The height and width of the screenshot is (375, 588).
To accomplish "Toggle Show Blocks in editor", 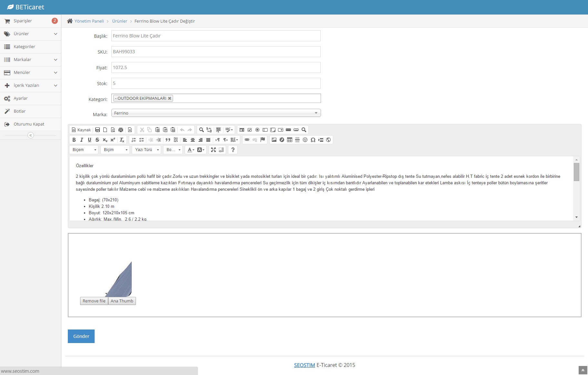I will [x=221, y=150].
